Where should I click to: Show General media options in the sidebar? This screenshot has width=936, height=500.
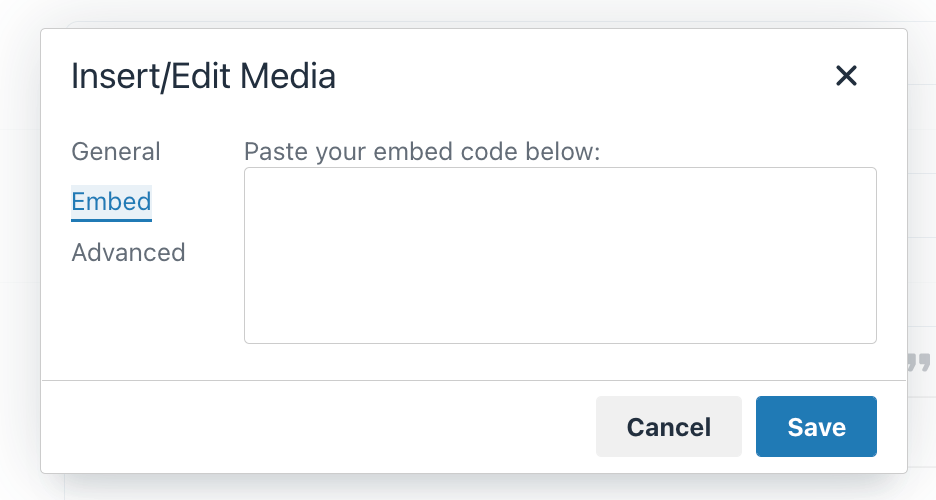pos(116,152)
